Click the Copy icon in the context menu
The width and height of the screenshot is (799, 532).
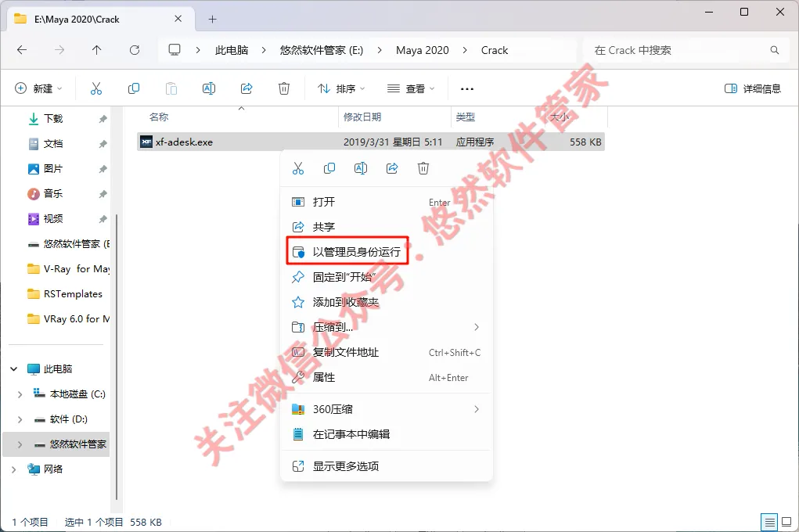tap(329, 168)
